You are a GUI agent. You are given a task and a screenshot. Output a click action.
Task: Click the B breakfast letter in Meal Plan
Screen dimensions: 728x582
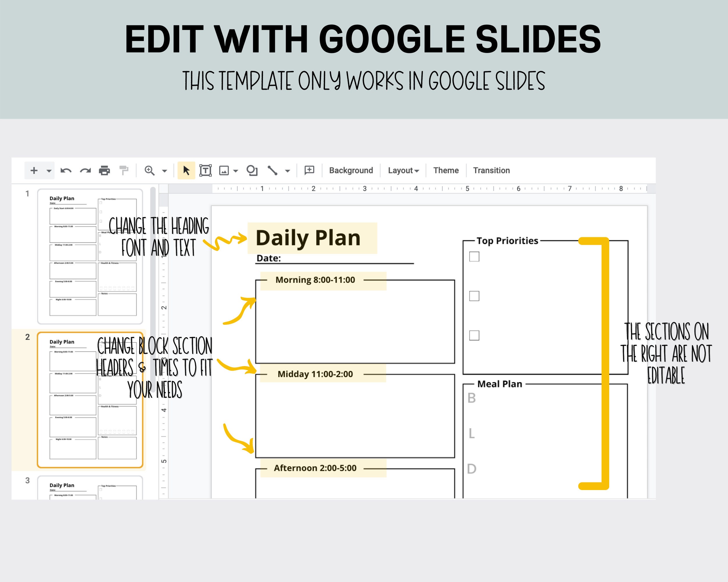pos(471,398)
